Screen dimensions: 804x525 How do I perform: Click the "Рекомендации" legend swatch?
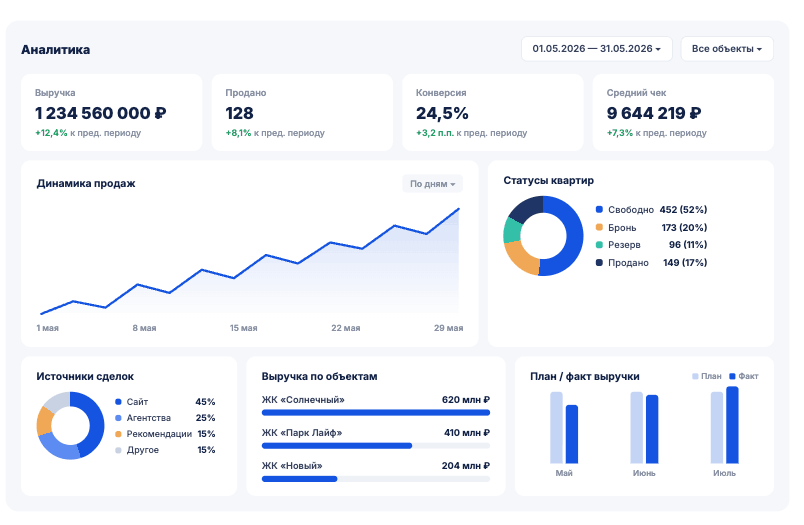tap(118, 434)
